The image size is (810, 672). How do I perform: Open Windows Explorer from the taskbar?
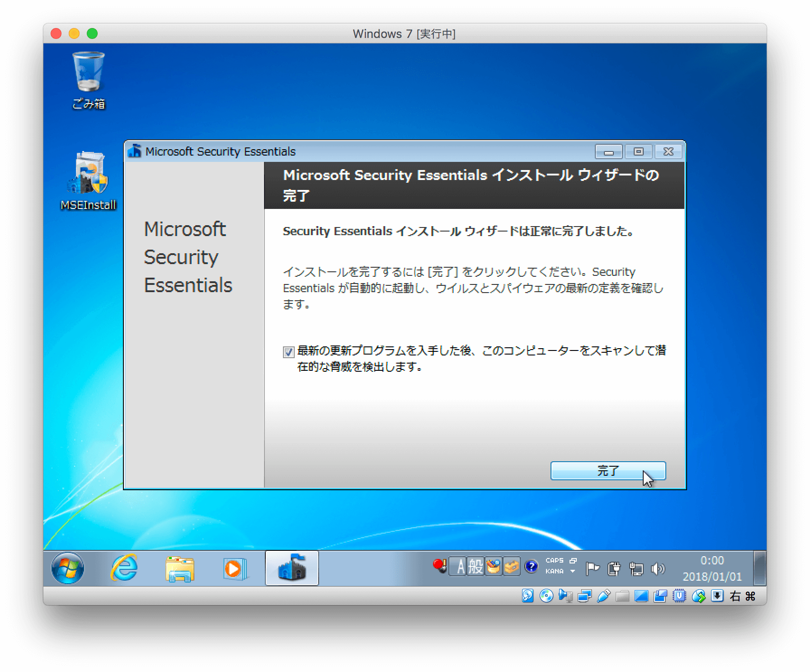click(x=179, y=568)
